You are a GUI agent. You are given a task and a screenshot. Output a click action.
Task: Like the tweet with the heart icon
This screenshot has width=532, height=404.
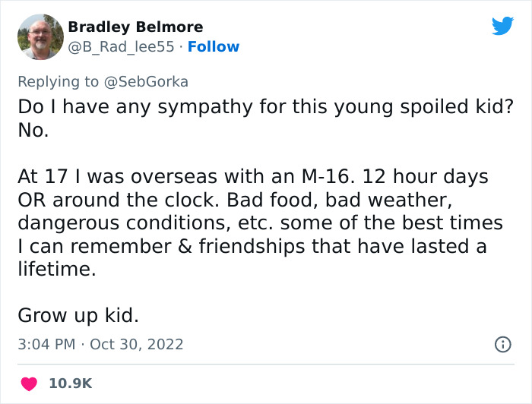29,383
